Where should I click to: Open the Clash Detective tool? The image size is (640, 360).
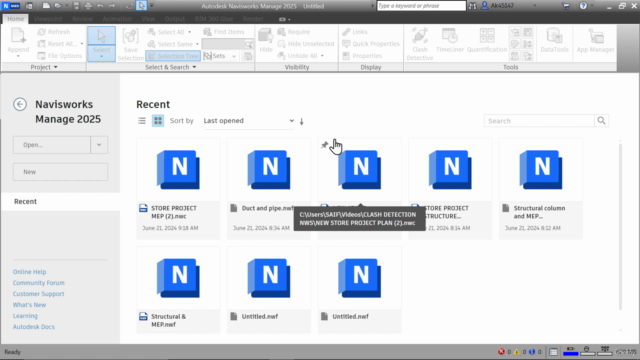420,44
